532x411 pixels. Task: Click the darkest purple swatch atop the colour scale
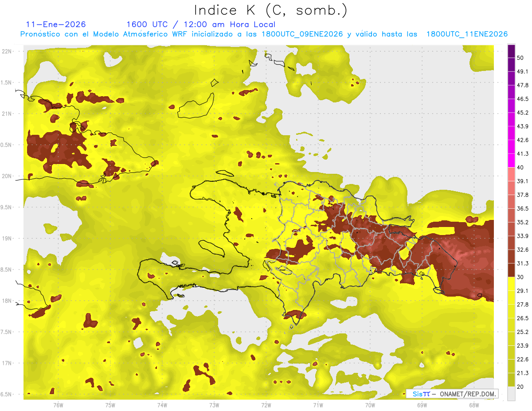point(511,51)
